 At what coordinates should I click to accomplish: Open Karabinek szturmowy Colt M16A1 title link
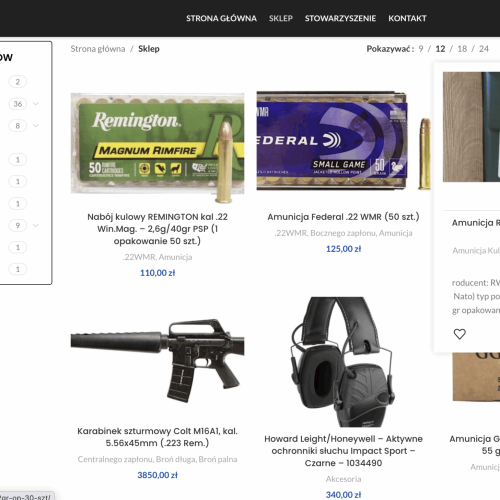click(157, 437)
